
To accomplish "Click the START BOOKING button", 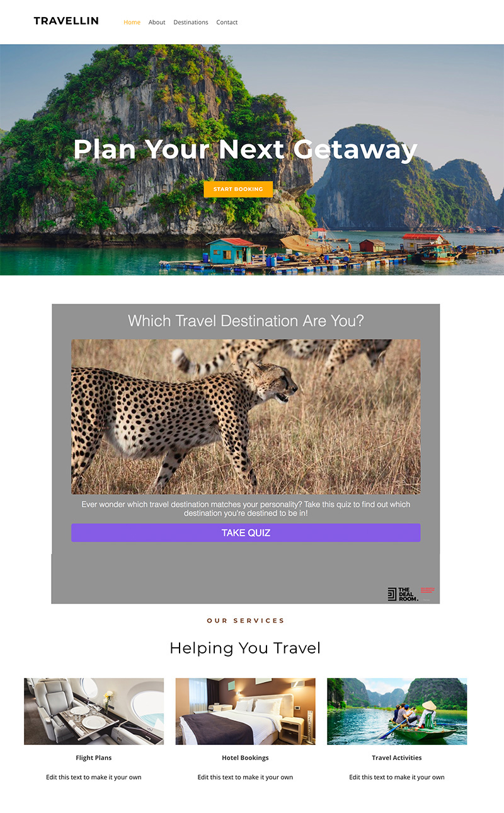I will point(238,189).
